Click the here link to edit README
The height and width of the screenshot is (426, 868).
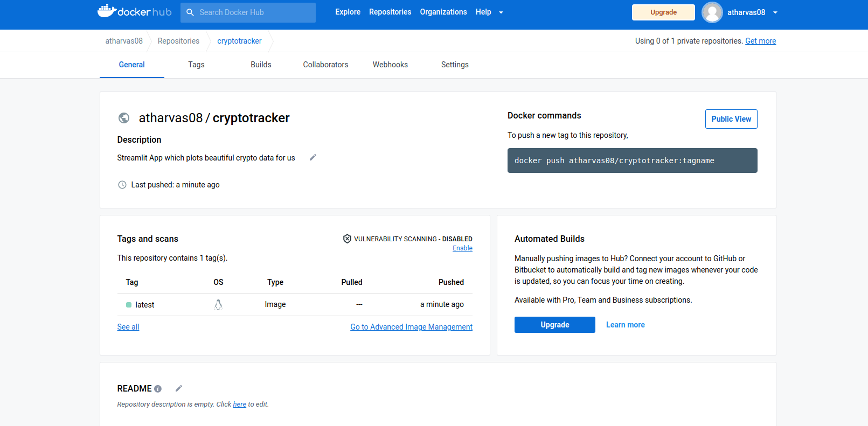click(x=240, y=404)
